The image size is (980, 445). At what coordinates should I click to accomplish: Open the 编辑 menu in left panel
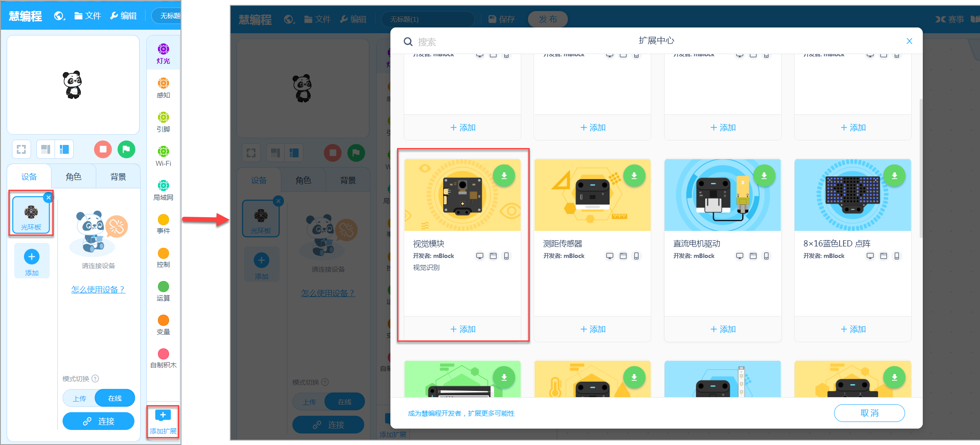click(123, 16)
